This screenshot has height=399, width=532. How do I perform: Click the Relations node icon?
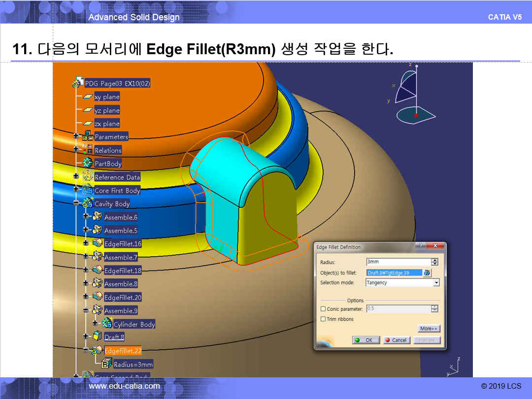tap(88, 150)
